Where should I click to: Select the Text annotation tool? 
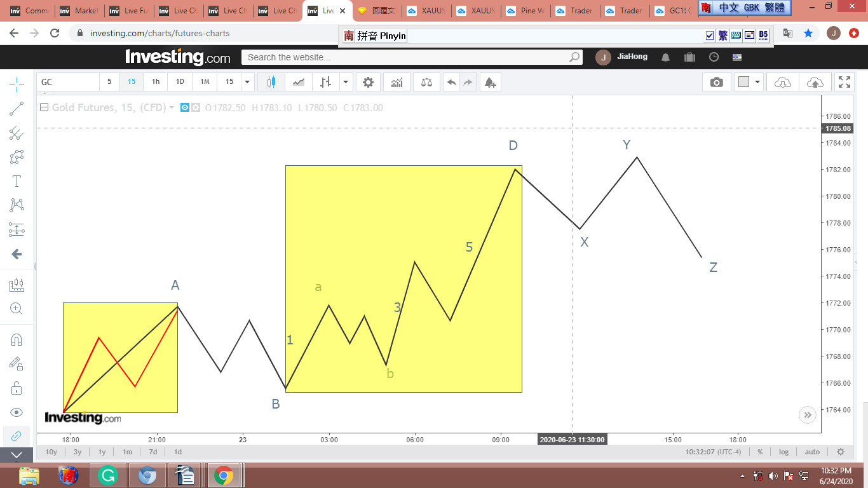[17, 181]
